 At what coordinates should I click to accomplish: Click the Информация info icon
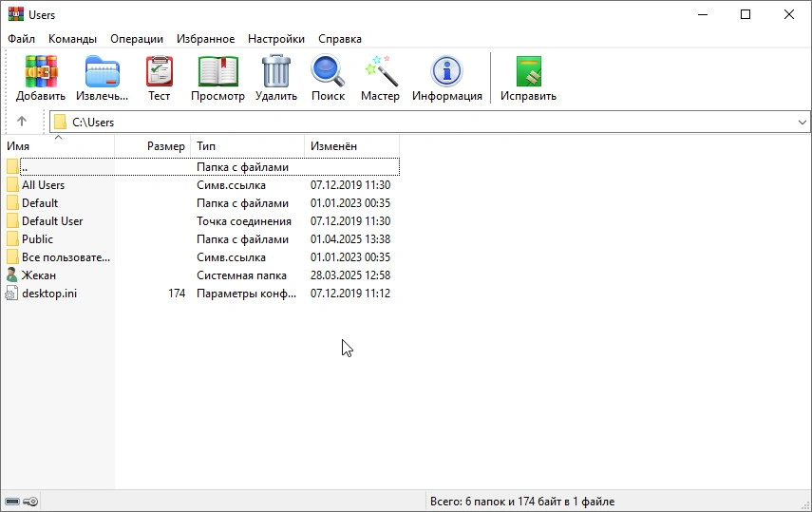(x=446, y=71)
